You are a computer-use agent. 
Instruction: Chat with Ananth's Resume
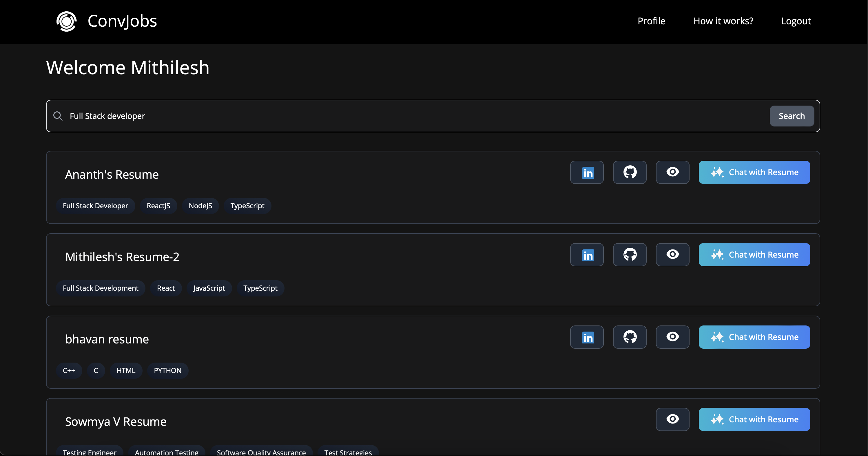tap(754, 172)
